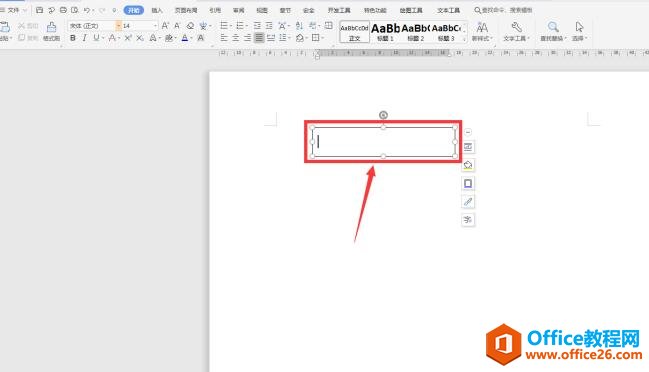Screen dimensions: 649x372
Task: Increase paragraph indent
Action: click(269, 26)
